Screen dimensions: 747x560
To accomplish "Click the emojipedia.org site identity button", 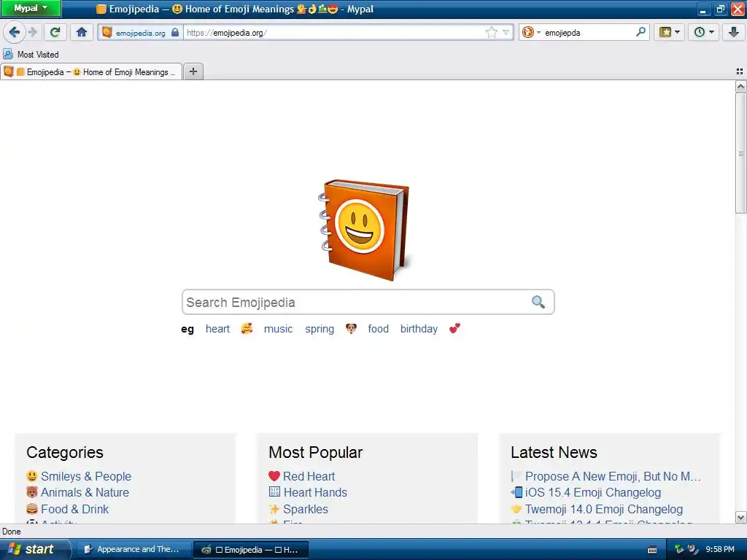I will [x=140, y=32].
